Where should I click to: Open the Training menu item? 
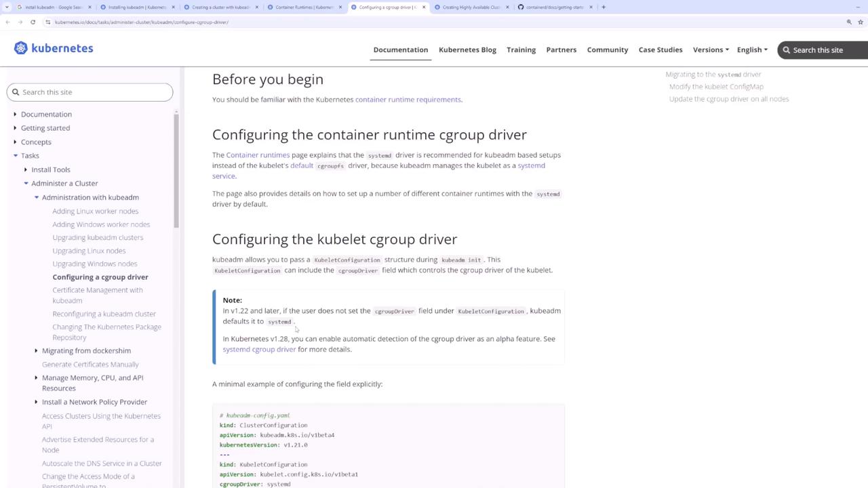(x=521, y=49)
